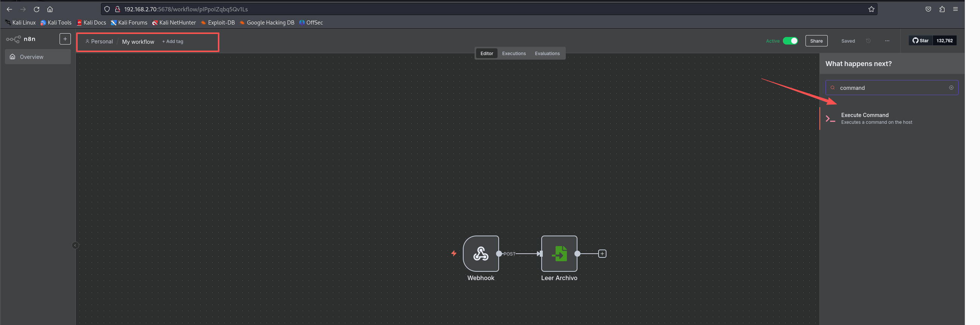This screenshot has height=325, width=980.
Task: Switch to the Executions tab
Action: [514, 53]
